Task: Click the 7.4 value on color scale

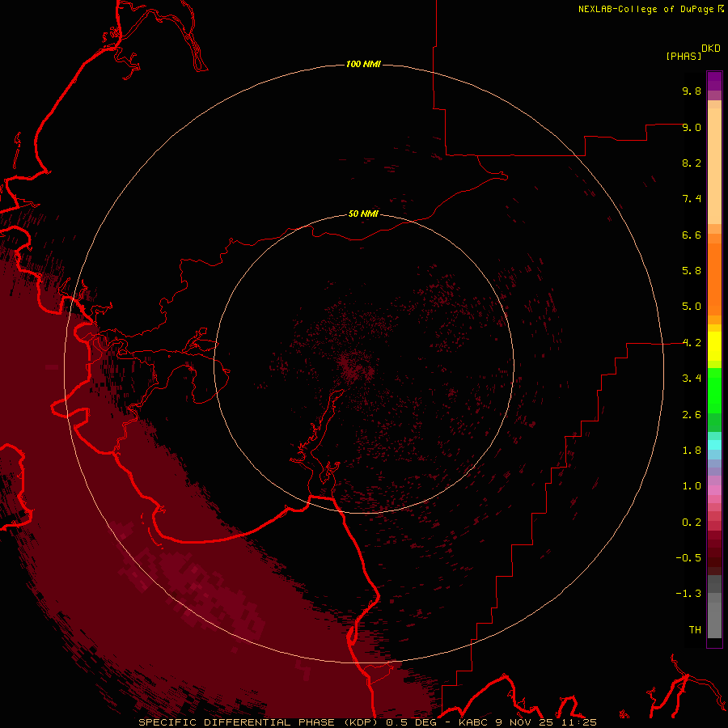Action: 692,199
